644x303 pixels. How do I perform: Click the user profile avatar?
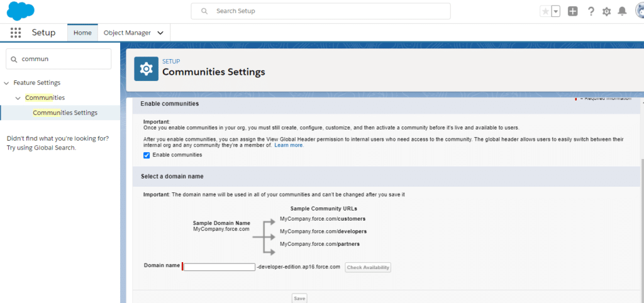[x=638, y=11]
